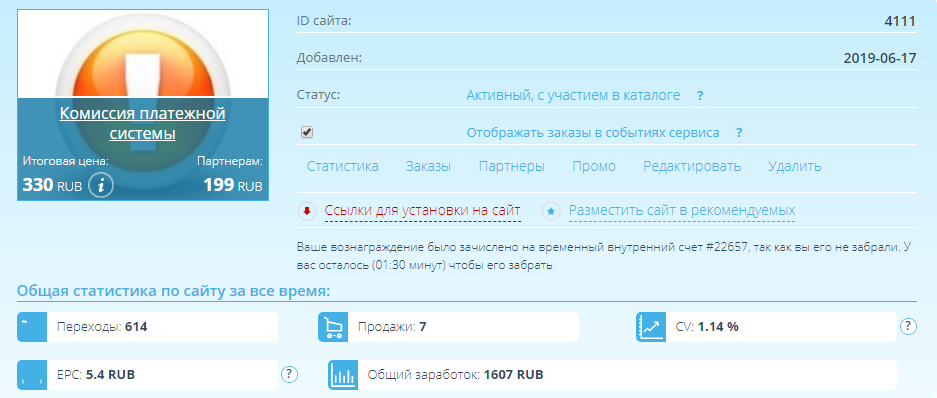Click the bar chart Общий заработок icon
The height and width of the screenshot is (398, 937).
343,375
